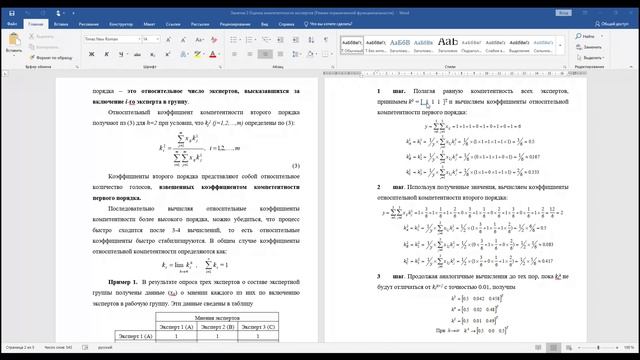Toggle strikethrough formatting
Screen dimensions: 640x360
[x=138, y=54]
